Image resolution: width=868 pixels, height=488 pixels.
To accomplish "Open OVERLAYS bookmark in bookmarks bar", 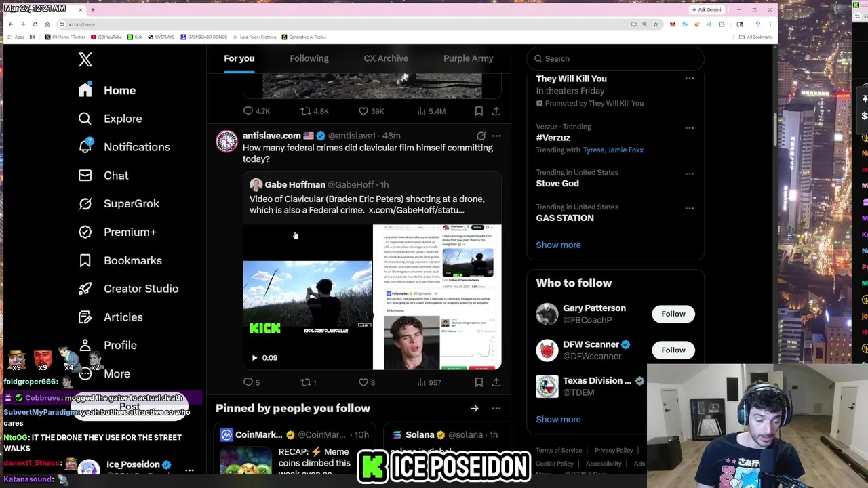I will coord(161,37).
